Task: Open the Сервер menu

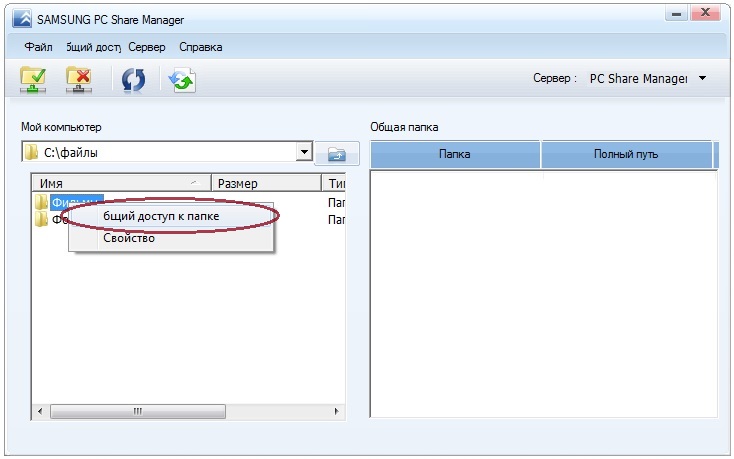Action: [147, 47]
